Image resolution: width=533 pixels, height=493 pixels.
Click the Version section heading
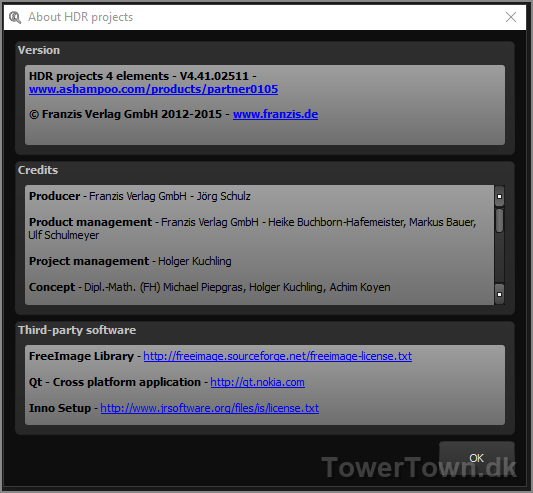(39, 50)
